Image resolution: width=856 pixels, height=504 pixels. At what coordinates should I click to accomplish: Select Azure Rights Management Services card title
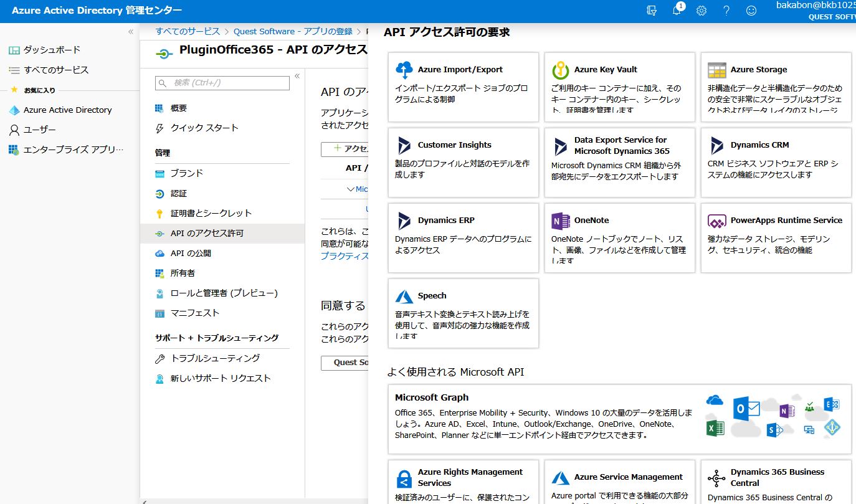[x=470, y=478]
